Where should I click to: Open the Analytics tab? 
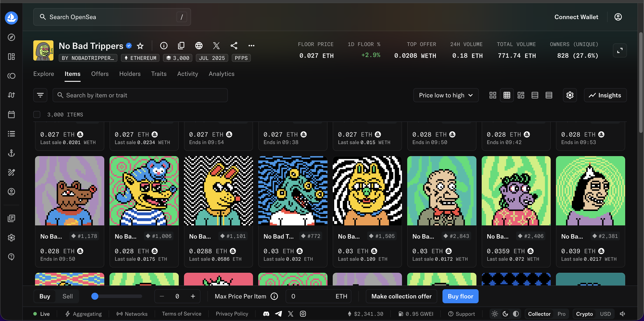221,74
